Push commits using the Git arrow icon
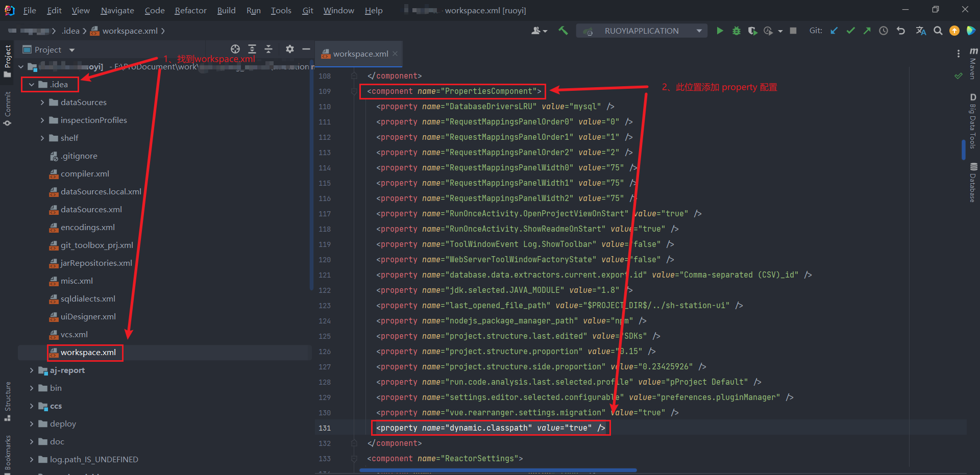 tap(867, 31)
